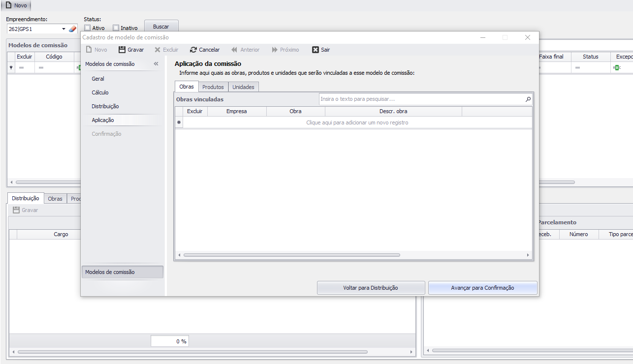The height and width of the screenshot is (364, 633).
Task: Click the Descr. obra column header
Action: pyautogui.click(x=393, y=111)
